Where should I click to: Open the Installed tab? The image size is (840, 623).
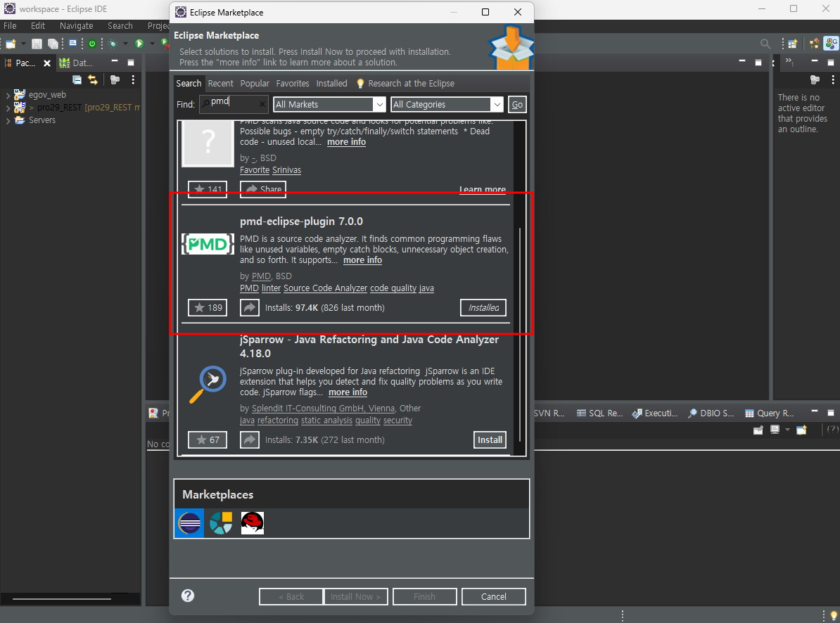point(331,84)
